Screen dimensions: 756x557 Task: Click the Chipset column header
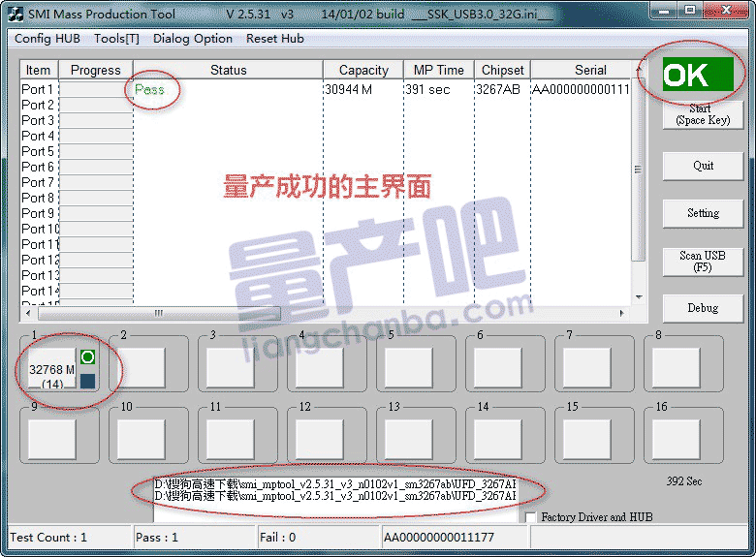pos(502,70)
